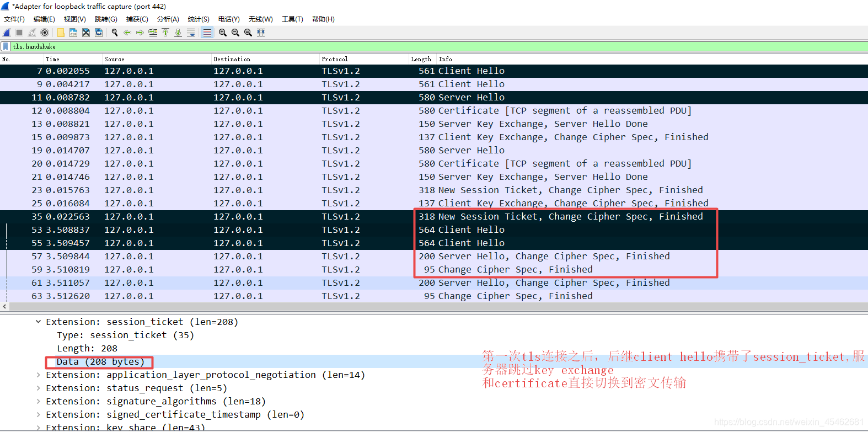868x432 pixels.
Task: Go back in packet history
Action: [127, 33]
